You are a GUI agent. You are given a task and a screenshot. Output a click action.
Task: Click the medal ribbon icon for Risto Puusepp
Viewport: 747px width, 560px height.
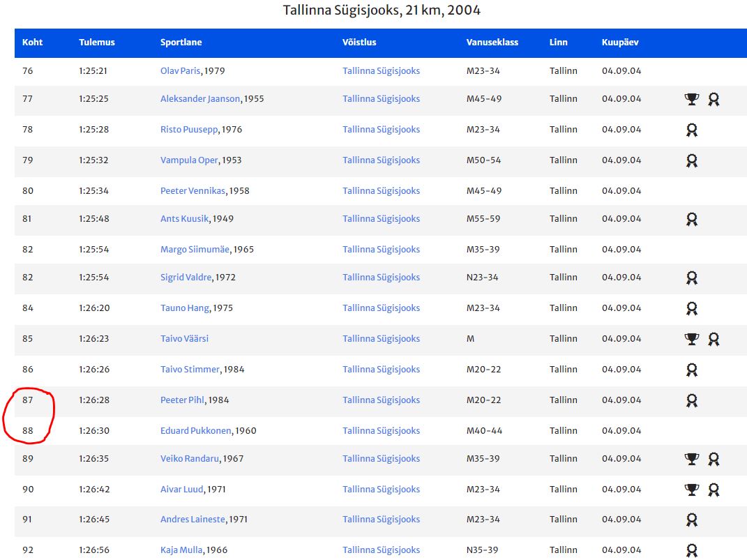[692, 130]
